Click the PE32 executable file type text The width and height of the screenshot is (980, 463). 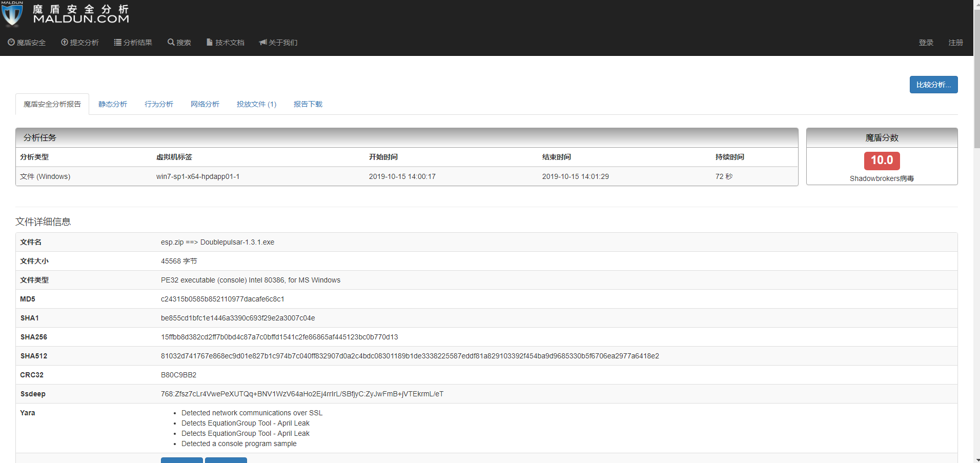point(251,280)
